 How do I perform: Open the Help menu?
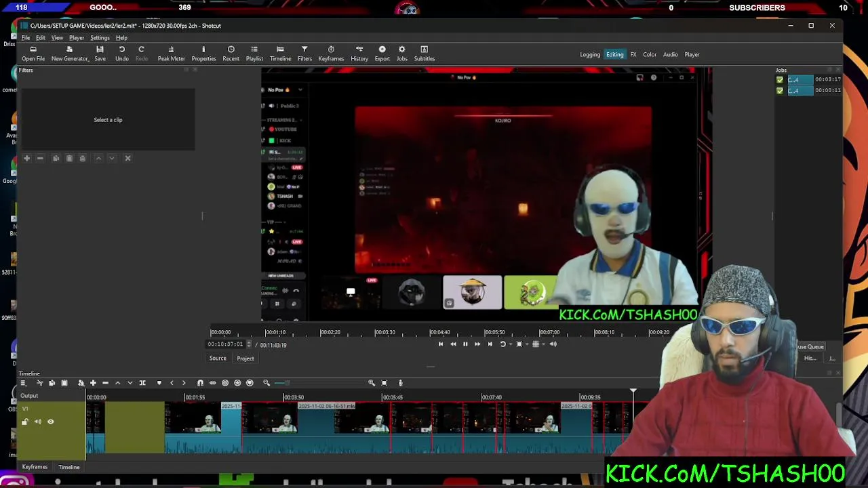[x=121, y=38]
